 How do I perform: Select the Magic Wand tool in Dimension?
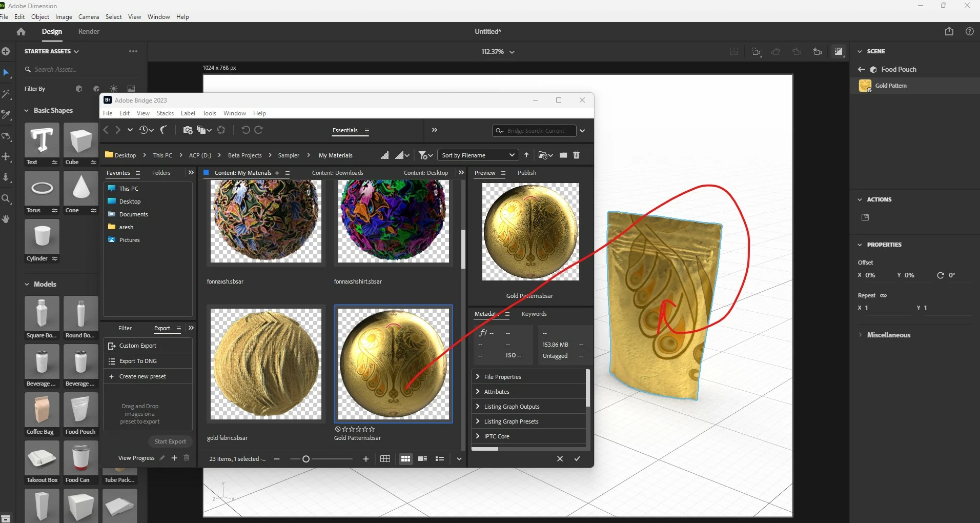[x=6, y=94]
